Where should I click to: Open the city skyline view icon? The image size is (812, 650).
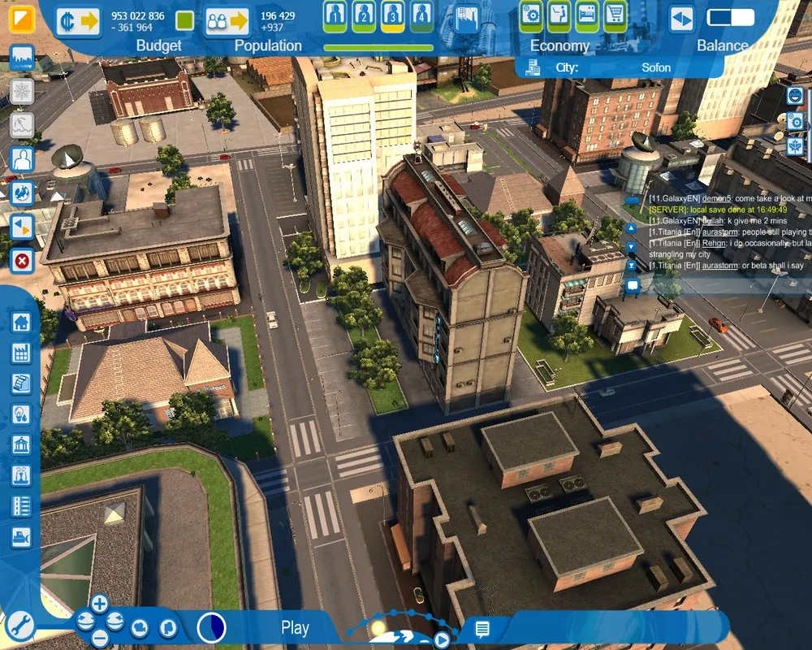pyautogui.click(x=22, y=58)
